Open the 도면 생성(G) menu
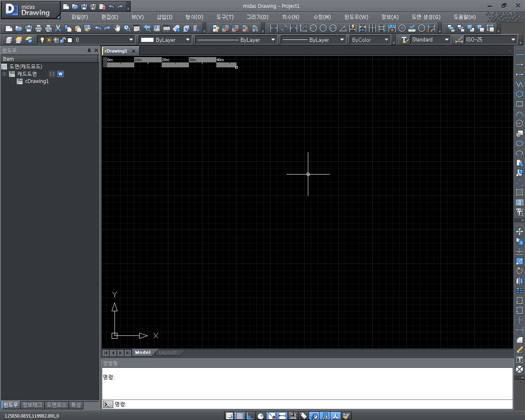This screenshot has height=420, width=525. (426, 17)
